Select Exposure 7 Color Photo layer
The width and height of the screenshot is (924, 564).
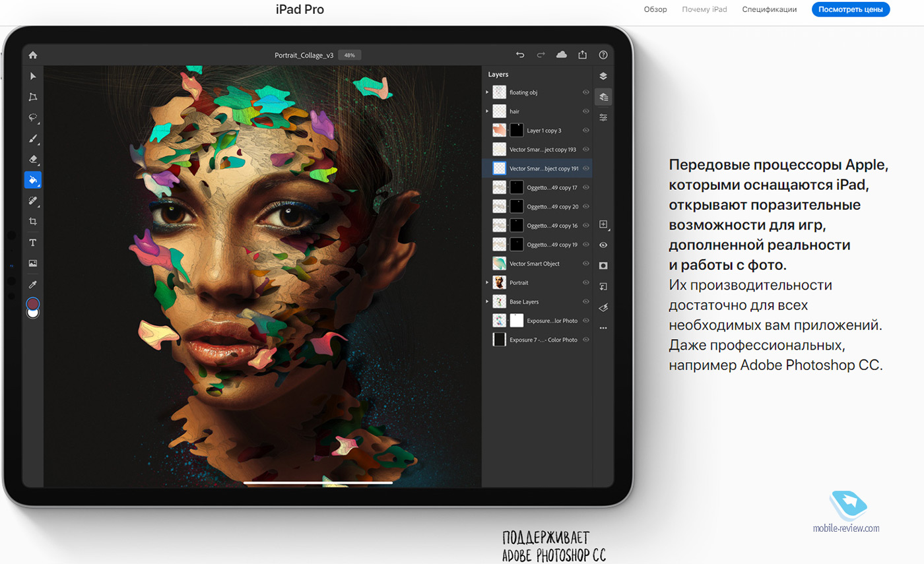(x=537, y=340)
